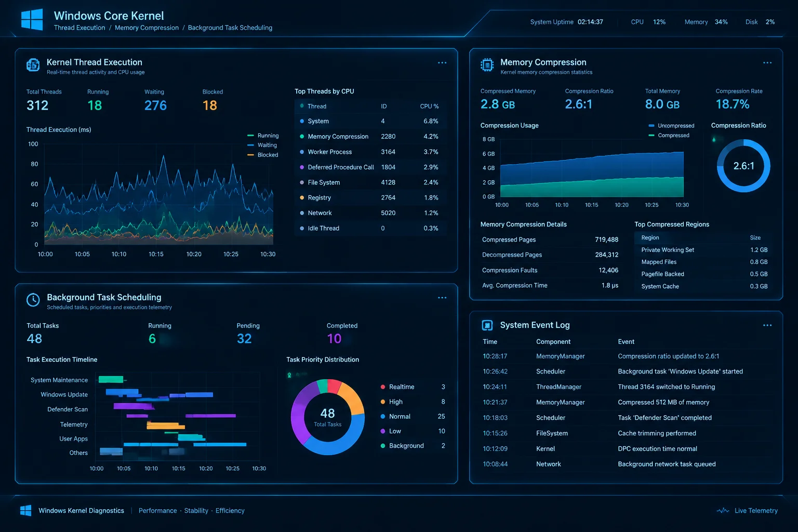Click the Memory Compression chip icon
Screen dimensions: 798x532
487,65
